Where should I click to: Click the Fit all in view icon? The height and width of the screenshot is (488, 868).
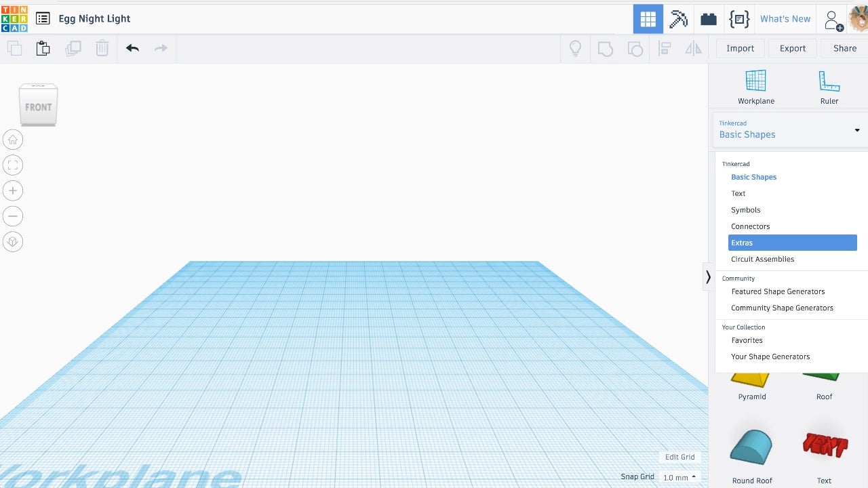(x=12, y=165)
